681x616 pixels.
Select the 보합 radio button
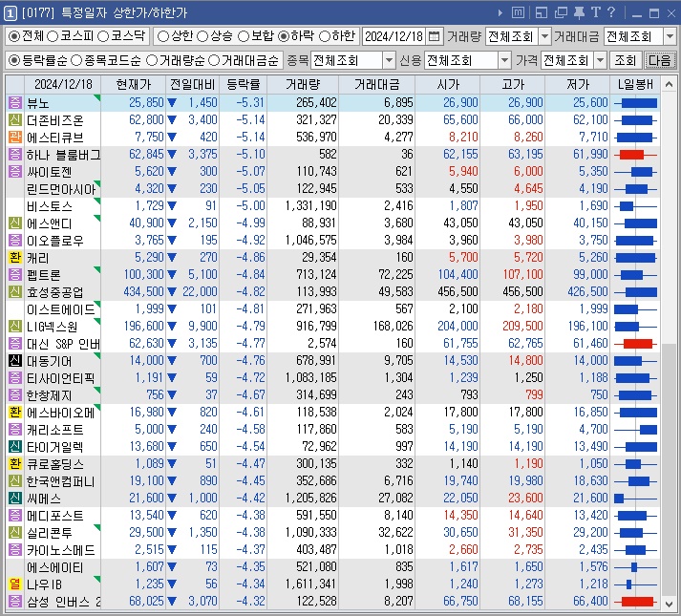[x=244, y=36]
